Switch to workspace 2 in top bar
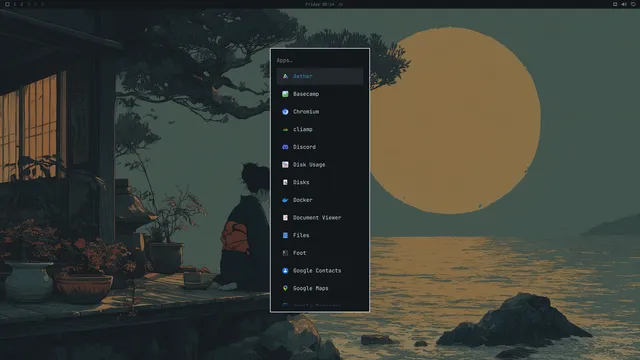 pyautogui.click(x=22, y=4)
